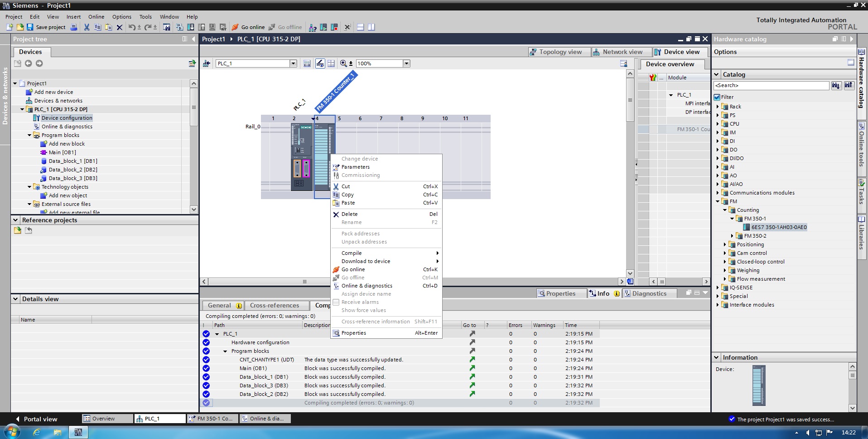The image size is (868, 439).
Task: Click the Undo arrow in the toolbar
Action: [x=131, y=27]
